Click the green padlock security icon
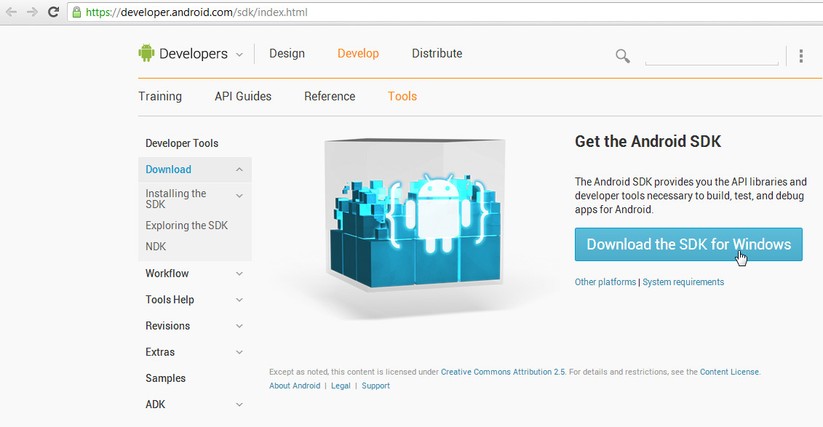This screenshot has height=427, width=823. click(77, 12)
